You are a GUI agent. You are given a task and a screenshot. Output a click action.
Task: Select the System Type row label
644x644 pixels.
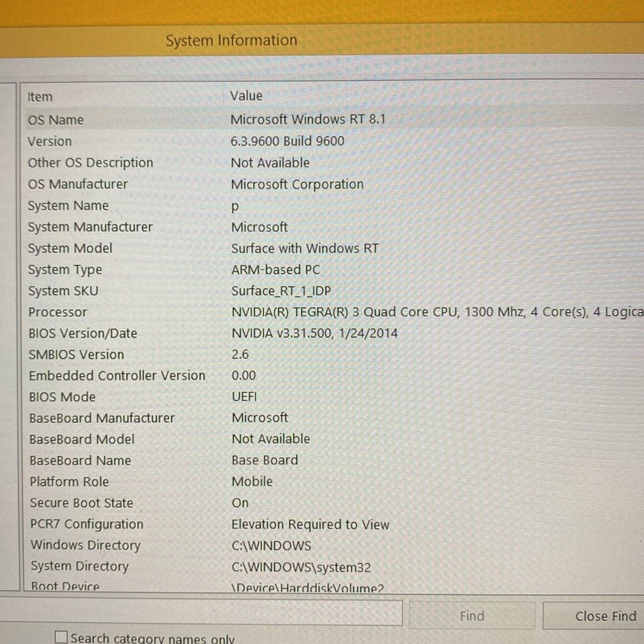click(x=65, y=270)
